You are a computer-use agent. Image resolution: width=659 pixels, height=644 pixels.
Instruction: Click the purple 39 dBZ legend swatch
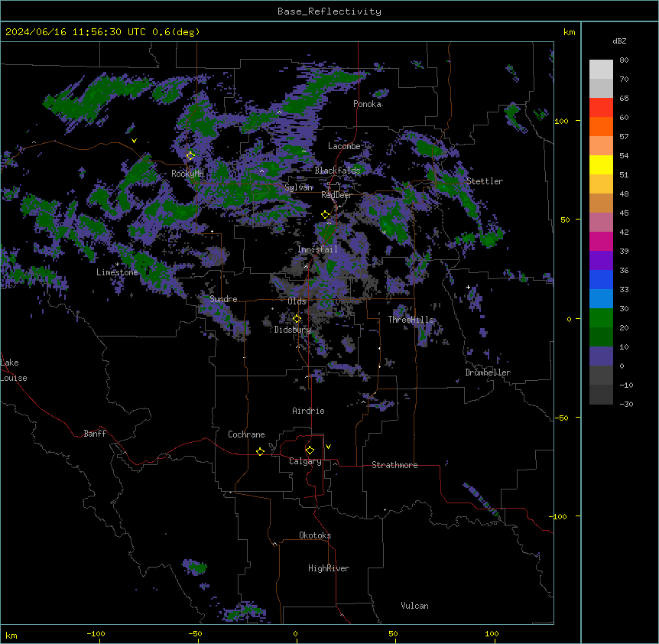pyautogui.click(x=601, y=260)
